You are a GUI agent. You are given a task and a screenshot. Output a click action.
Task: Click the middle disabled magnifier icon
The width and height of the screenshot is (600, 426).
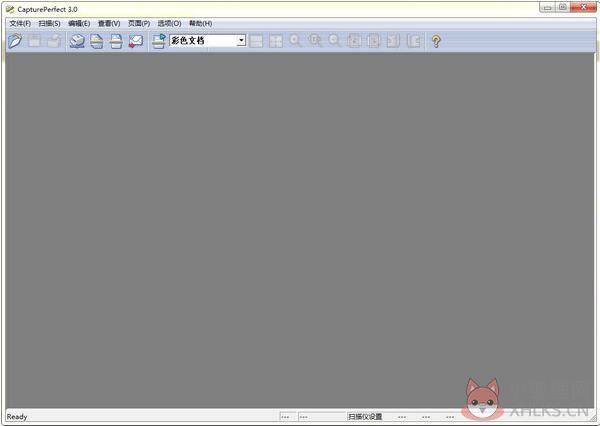(x=315, y=41)
